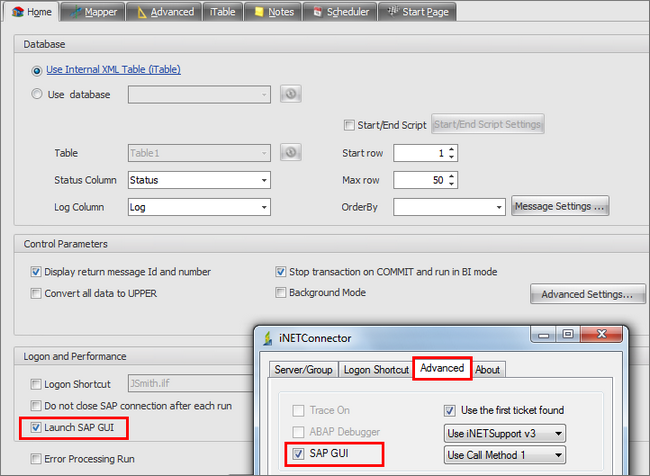Open Message Settings dialog
The image size is (650, 476).
click(x=560, y=206)
